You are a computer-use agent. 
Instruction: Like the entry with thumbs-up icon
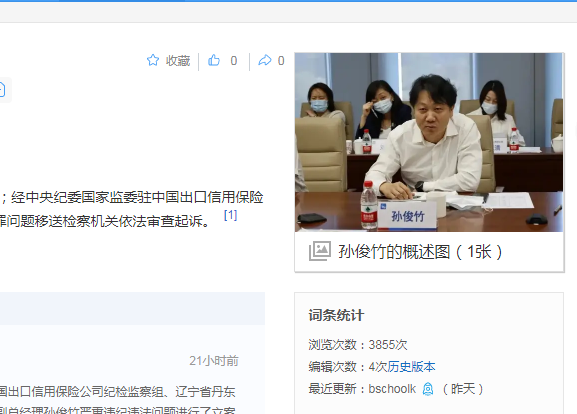214,60
